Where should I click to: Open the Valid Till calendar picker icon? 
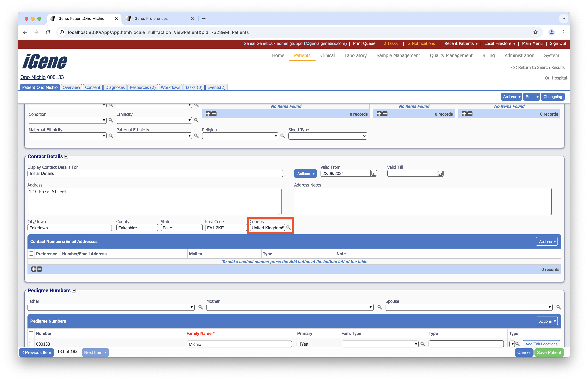[440, 173]
